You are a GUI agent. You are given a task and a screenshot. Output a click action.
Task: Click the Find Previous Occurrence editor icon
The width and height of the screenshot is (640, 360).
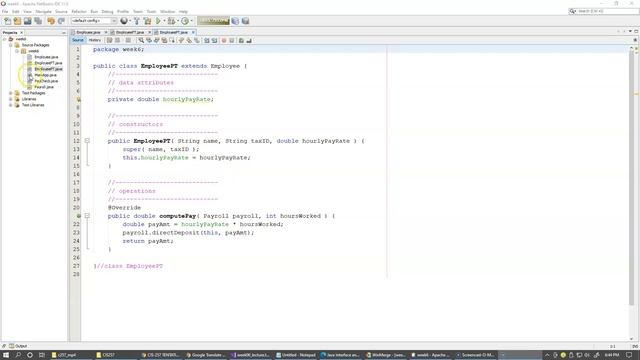[149, 40]
